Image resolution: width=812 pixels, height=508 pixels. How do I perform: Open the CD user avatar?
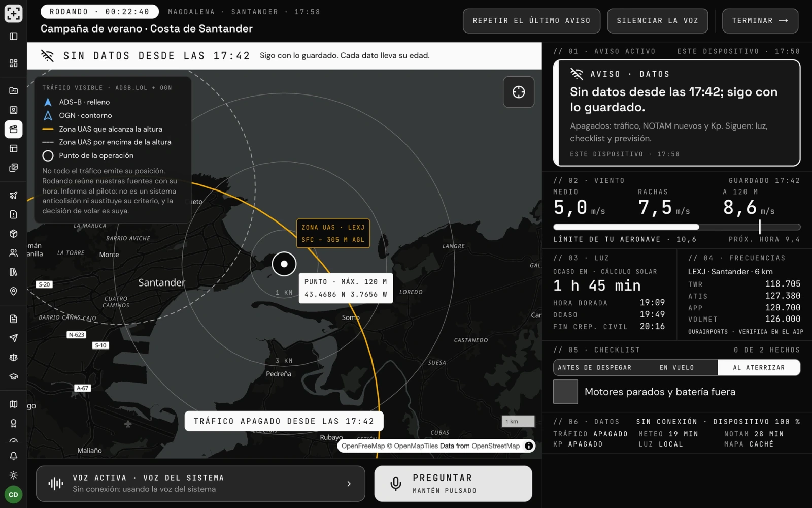pos(14,495)
